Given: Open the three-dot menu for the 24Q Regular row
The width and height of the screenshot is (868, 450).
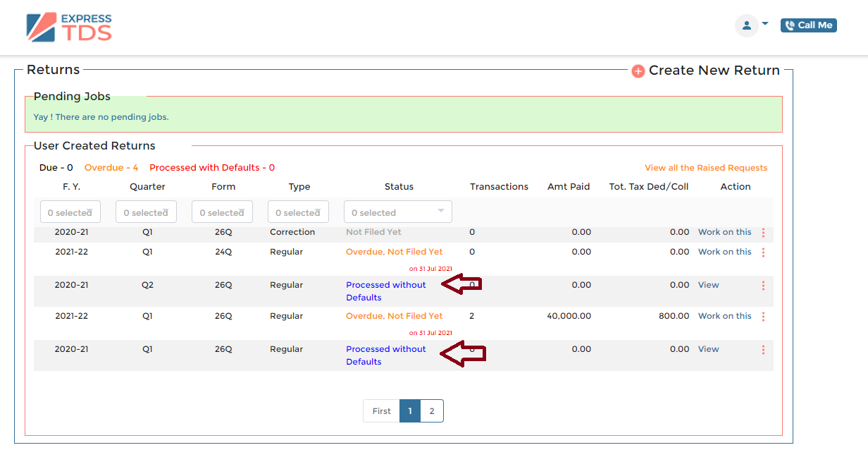Looking at the screenshot, I should [763, 252].
